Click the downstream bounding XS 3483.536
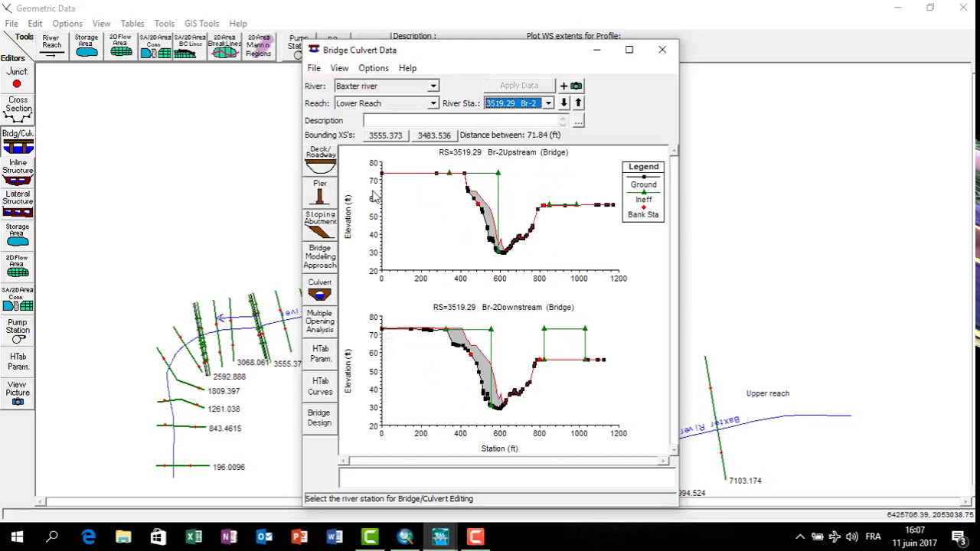The image size is (980, 551). click(x=434, y=135)
